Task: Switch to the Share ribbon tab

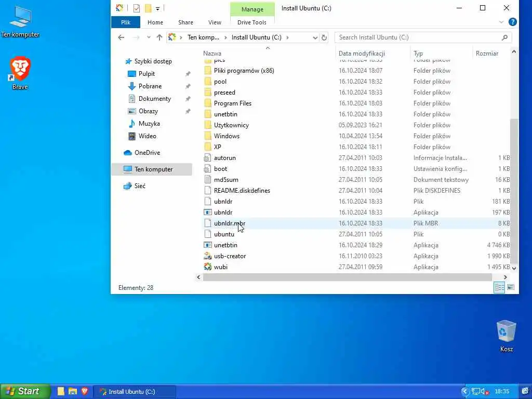Action: coord(185,22)
